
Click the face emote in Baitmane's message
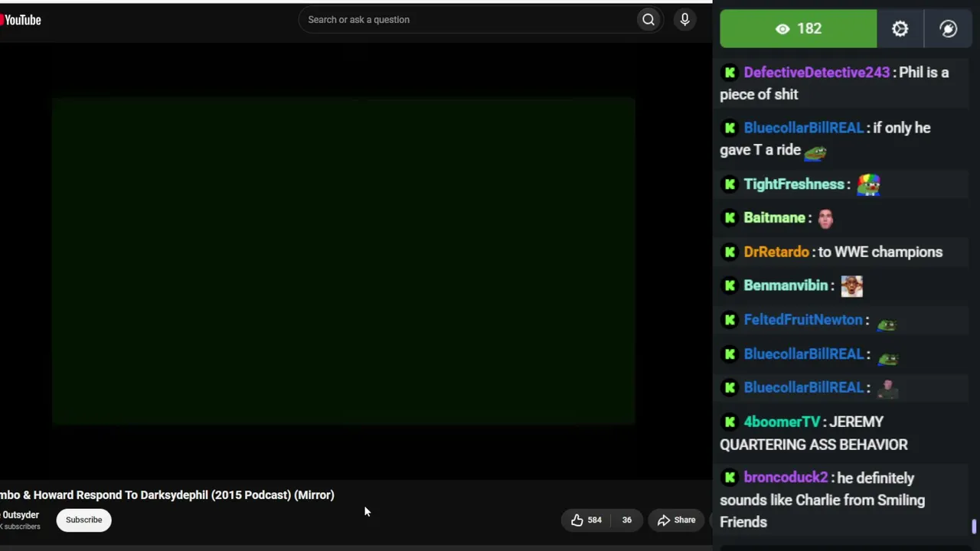[825, 218]
